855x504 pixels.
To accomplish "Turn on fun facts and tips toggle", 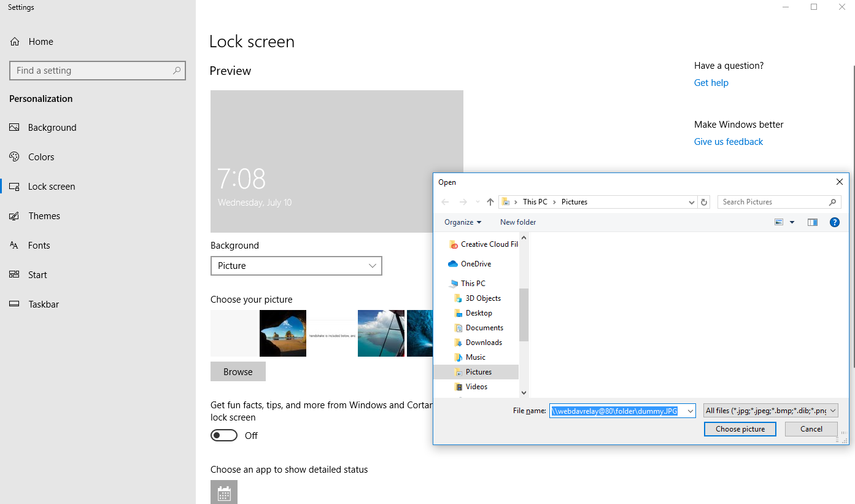I will point(224,435).
